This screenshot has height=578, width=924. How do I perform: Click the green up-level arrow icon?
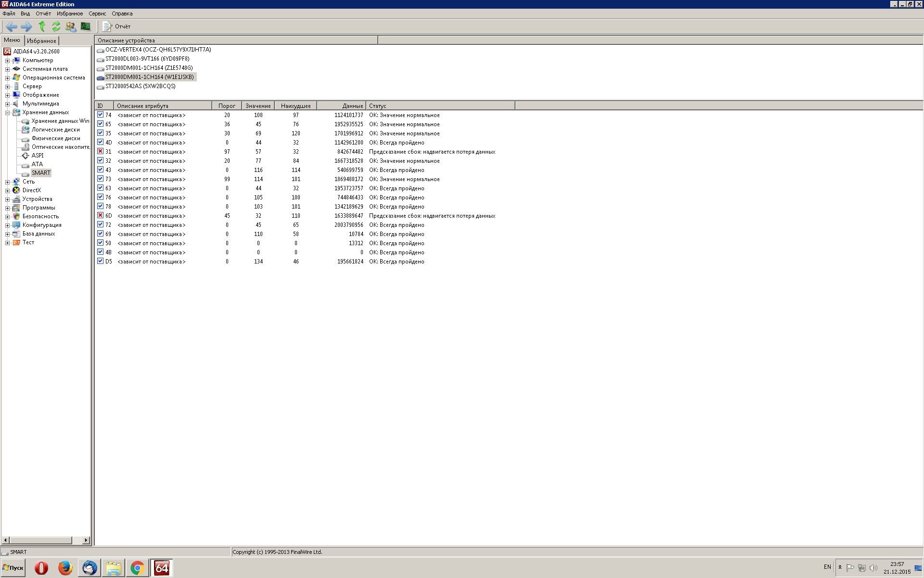click(42, 26)
